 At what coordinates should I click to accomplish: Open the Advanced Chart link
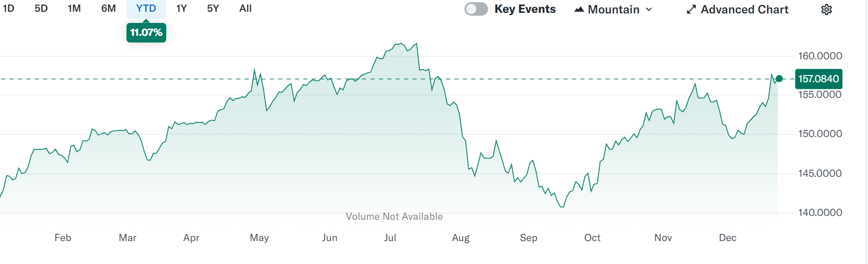tap(744, 10)
